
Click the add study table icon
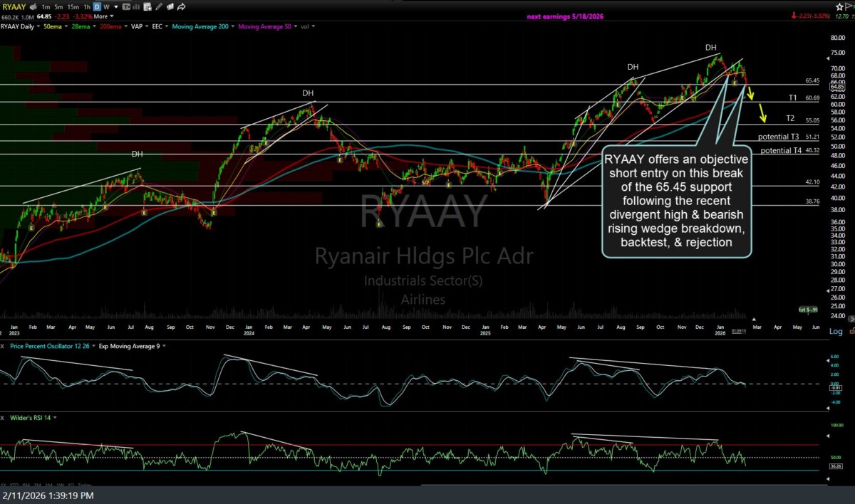point(147,7)
